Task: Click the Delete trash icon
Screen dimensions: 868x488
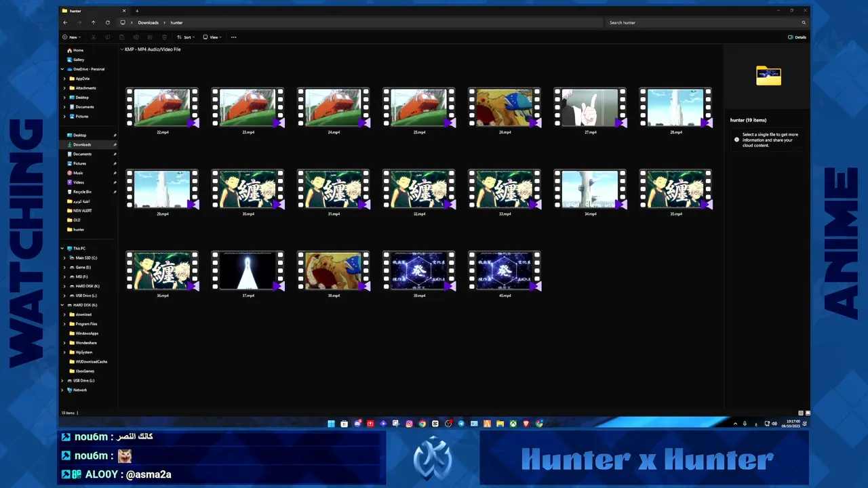Action: [164, 37]
